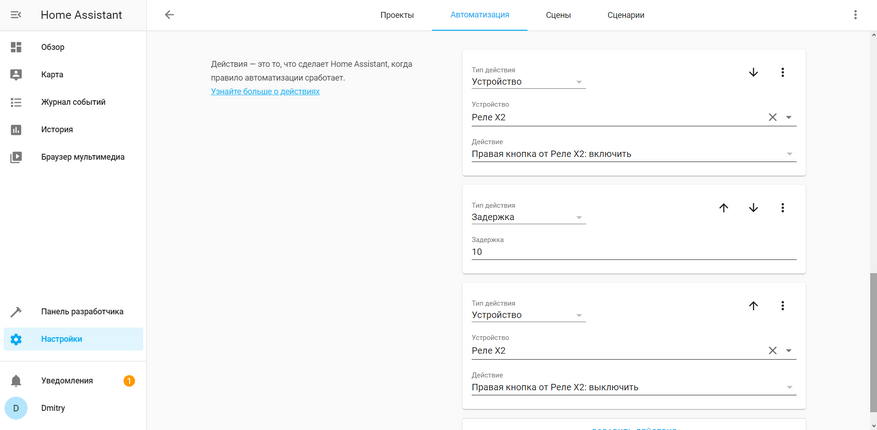This screenshot has height=430, width=877.
Task: Open Карта in the sidebar
Action: point(73,75)
